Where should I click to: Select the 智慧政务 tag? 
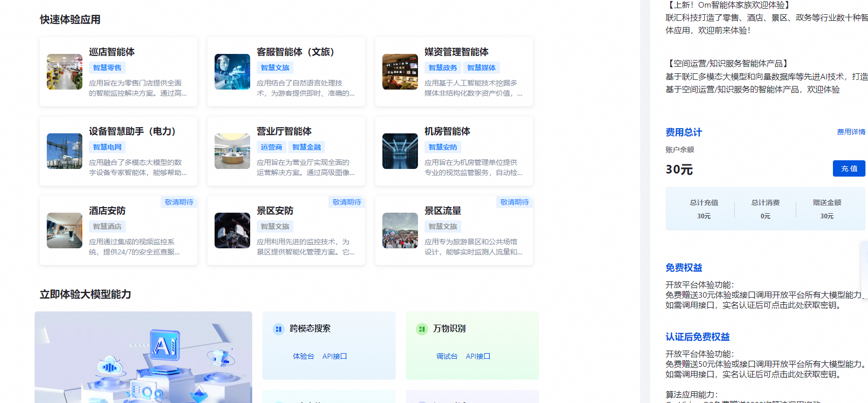443,68
